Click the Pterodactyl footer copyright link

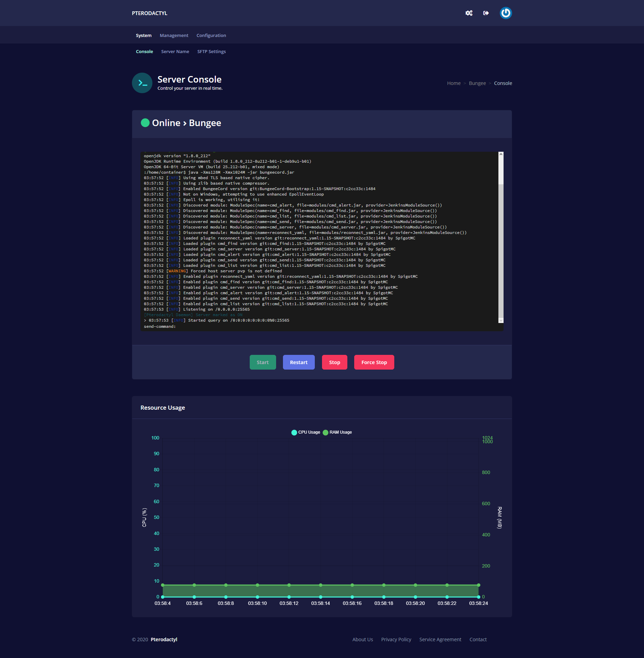pyautogui.click(x=164, y=640)
